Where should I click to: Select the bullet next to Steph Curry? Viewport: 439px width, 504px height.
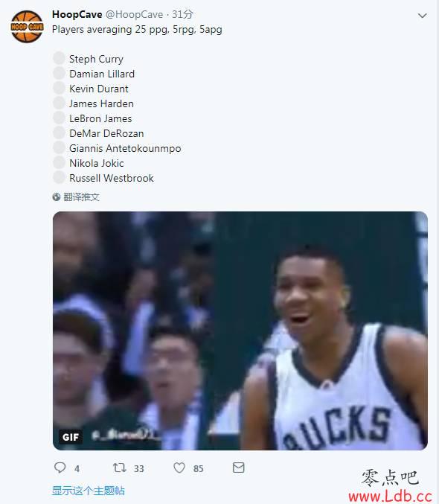pyautogui.click(x=59, y=59)
